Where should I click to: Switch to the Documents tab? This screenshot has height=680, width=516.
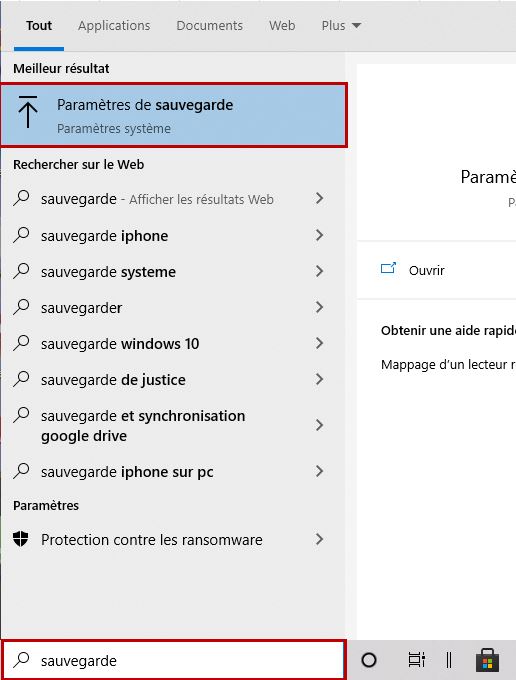pos(209,26)
